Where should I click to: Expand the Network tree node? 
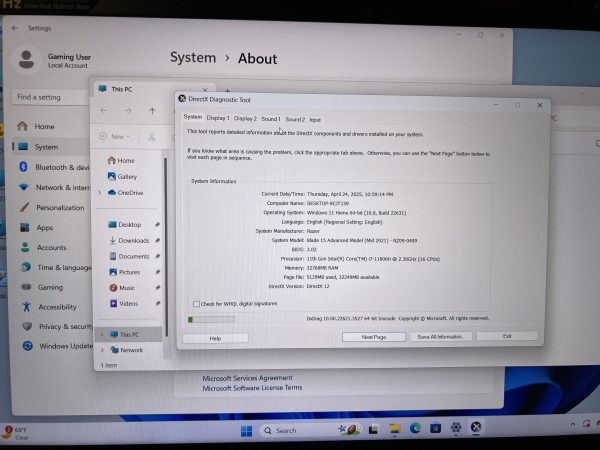pos(102,350)
